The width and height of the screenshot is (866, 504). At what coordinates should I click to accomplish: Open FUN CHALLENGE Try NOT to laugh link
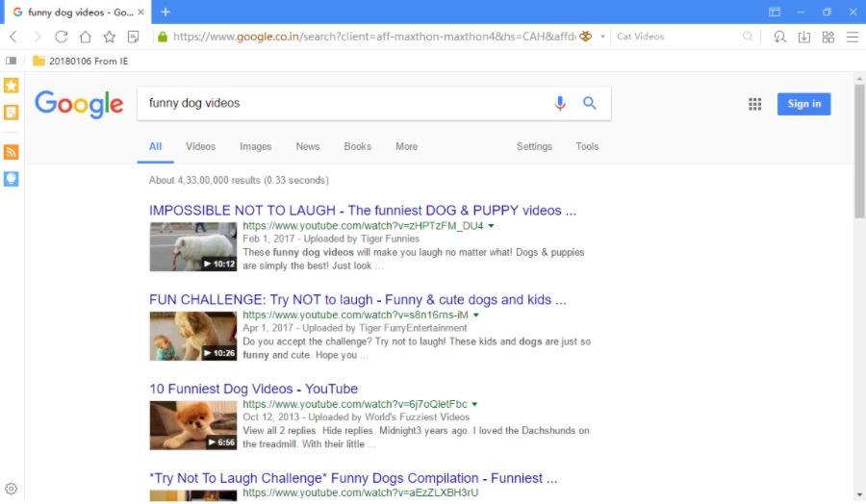point(357,300)
